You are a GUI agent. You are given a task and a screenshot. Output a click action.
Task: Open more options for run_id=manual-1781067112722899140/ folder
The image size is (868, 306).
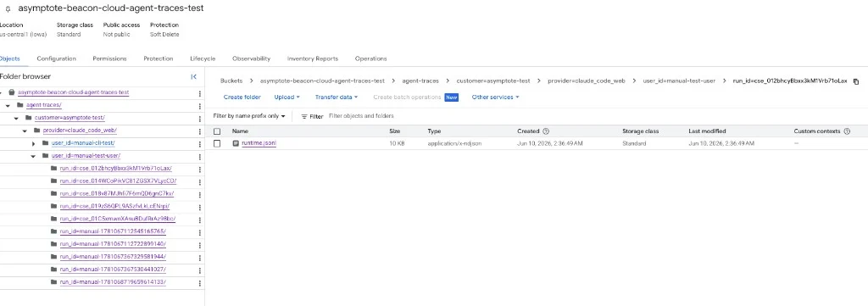pos(200,244)
